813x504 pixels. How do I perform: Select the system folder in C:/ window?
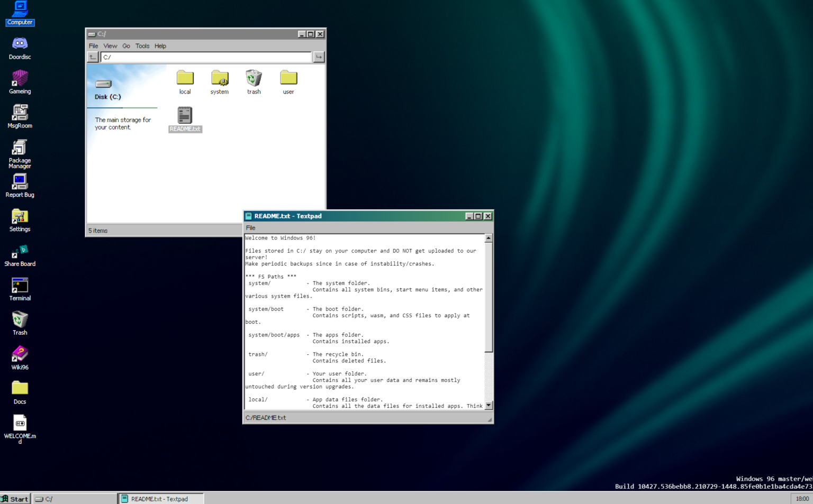coord(219,82)
